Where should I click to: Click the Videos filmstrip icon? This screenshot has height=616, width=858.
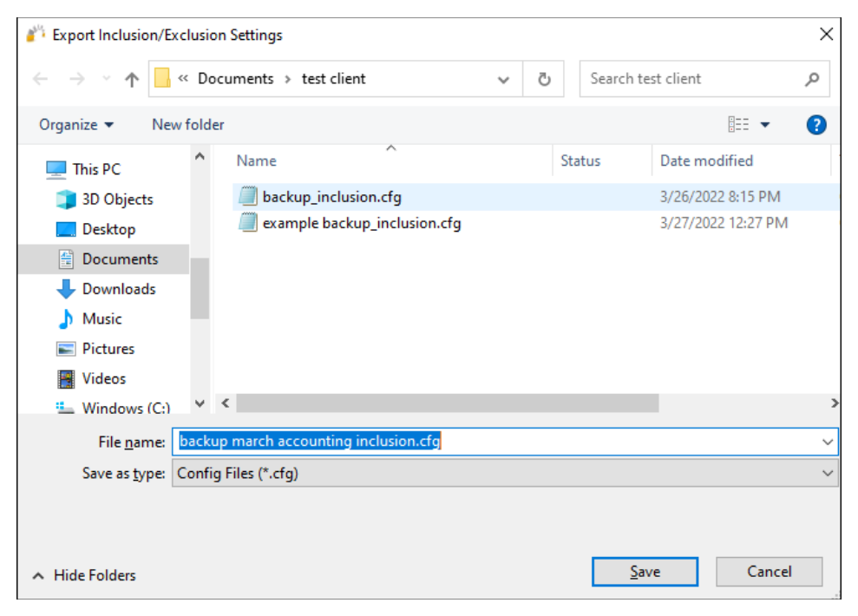(x=66, y=378)
